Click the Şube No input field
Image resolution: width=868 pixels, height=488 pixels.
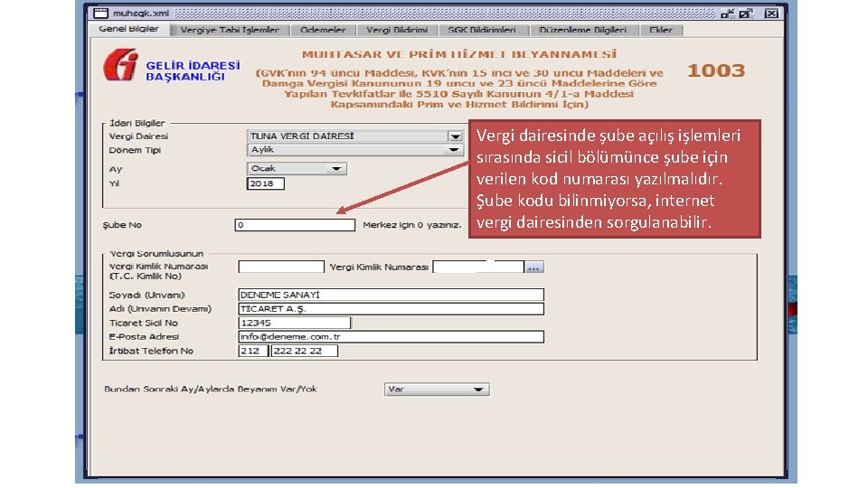coord(295,225)
